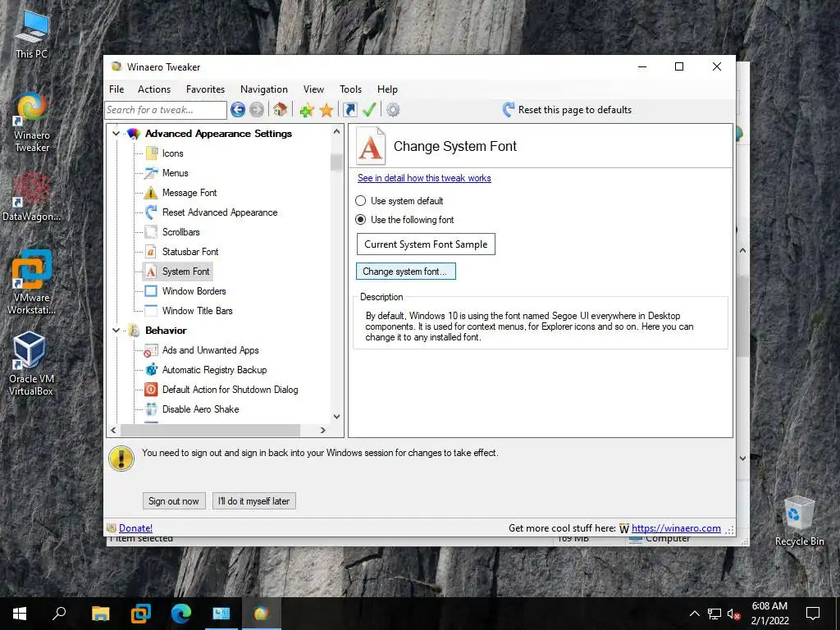Open Oracle VM VirtualBox desktop icon
Image resolution: width=840 pixels, height=630 pixels.
31,363
